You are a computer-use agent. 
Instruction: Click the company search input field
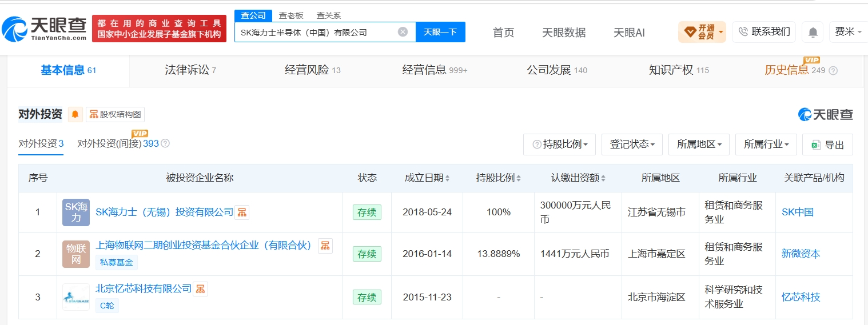click(x=317, y=32)
